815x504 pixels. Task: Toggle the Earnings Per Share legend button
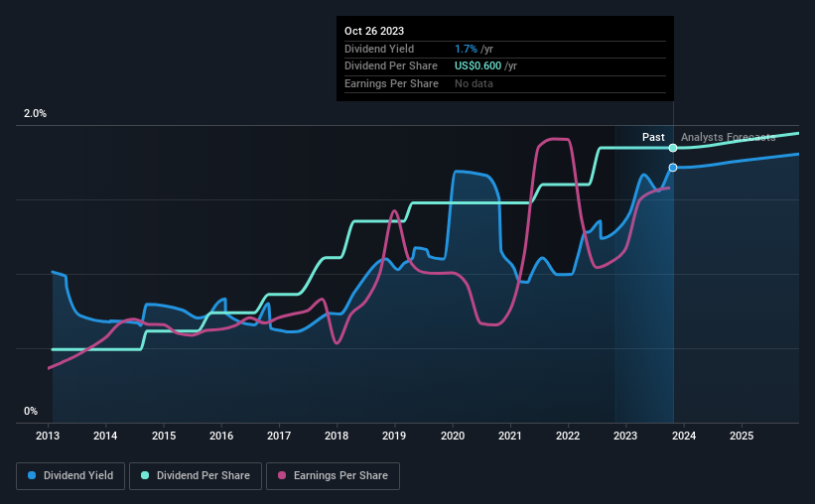click(333, 476)
